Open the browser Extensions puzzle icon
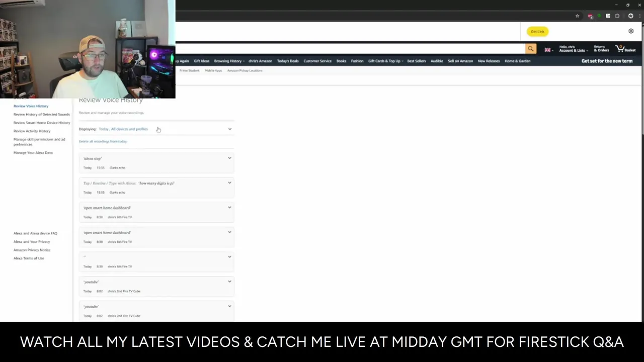The width and height of the screenshot is (644, 362). coord(617,16)
